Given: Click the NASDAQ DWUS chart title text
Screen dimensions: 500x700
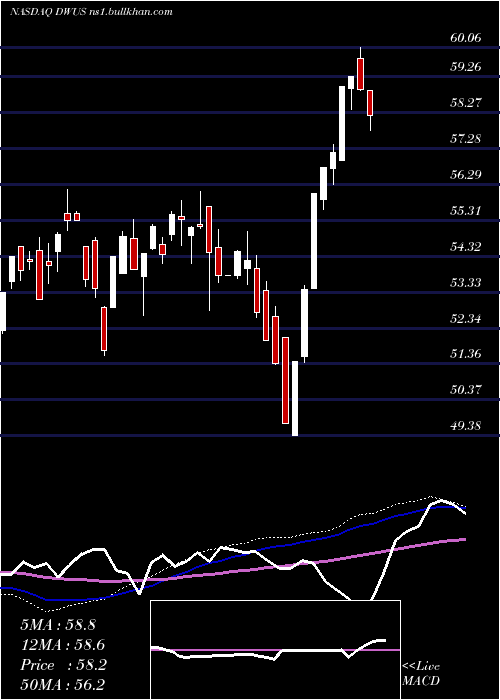Looking at the screenshot, I should click(91, 12).
